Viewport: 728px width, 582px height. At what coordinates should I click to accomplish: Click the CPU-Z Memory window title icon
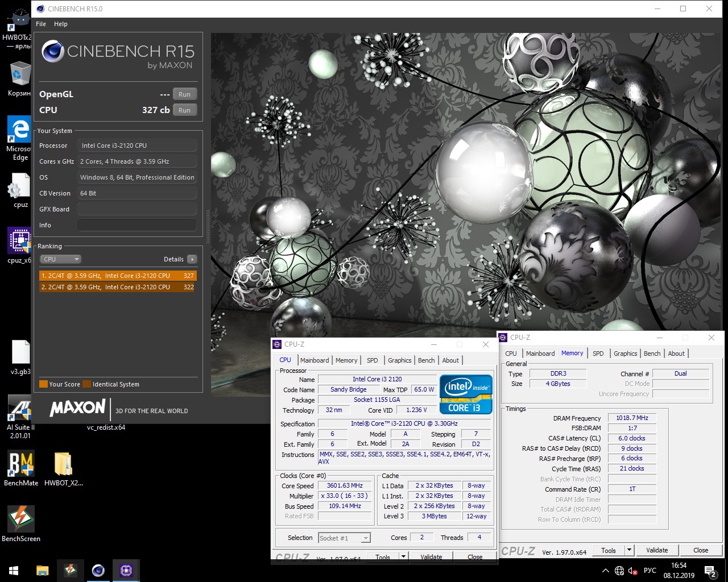coord(503,337)
